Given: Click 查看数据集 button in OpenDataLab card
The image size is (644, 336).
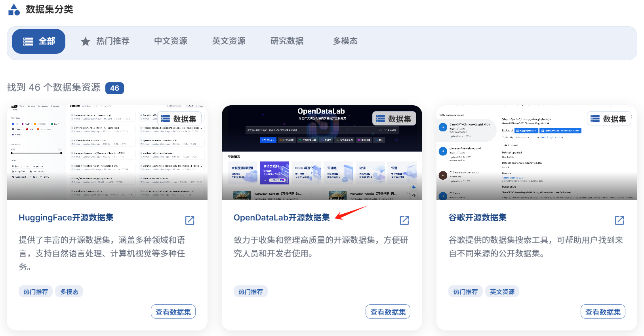Looking at the screenshot, I should click(388, 312).
